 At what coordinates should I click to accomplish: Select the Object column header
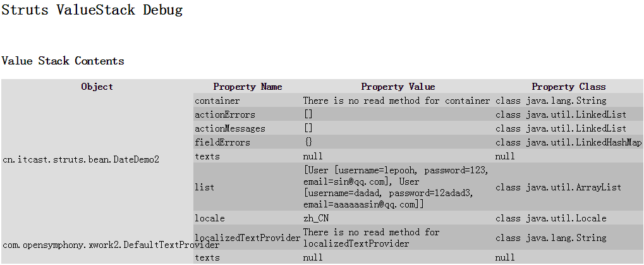(97, 87)
